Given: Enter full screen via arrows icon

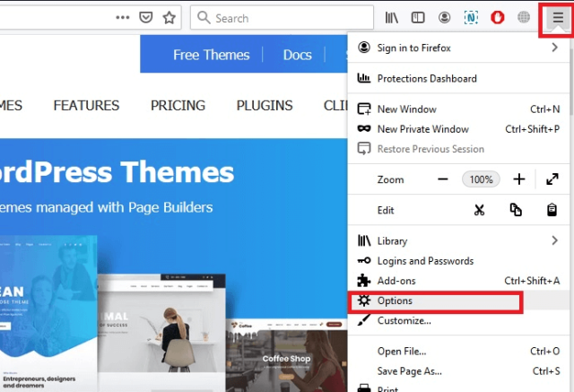Looking at the screenshot, I should [552, 179].
